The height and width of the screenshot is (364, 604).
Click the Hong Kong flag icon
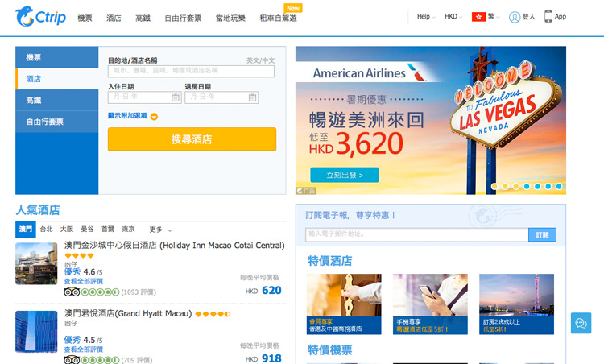pyautogui.click(x=478, y=17)
